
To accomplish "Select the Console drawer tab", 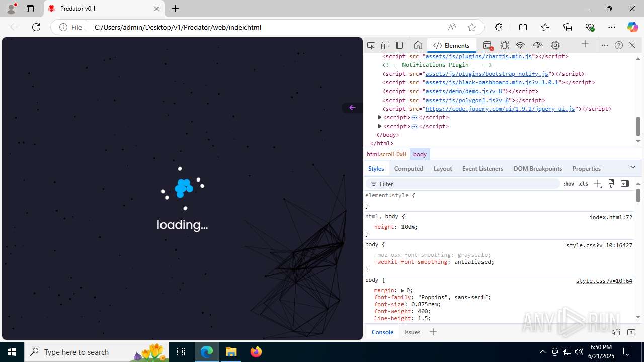I will (382, 332).
